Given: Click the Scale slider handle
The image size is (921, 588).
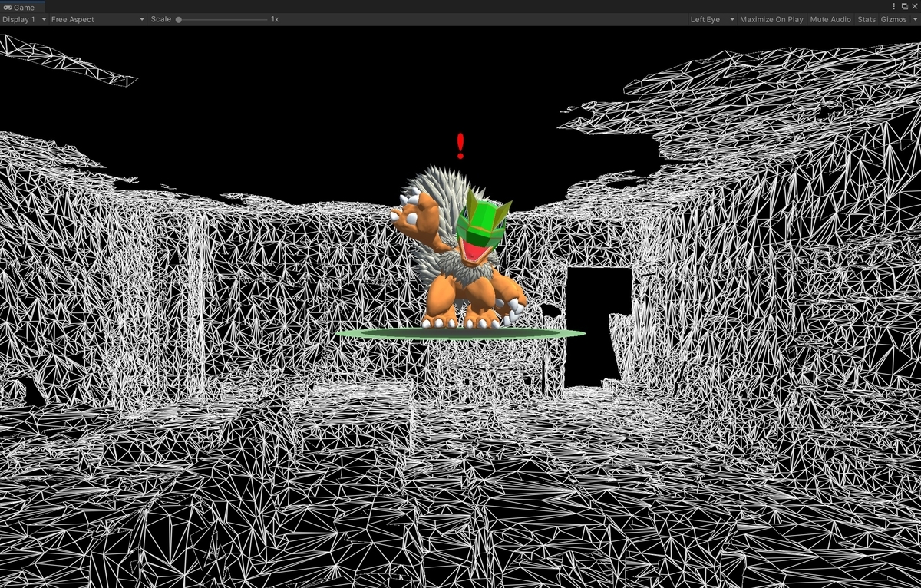Looking at the screenshot, I should click(x=179, y=19).
